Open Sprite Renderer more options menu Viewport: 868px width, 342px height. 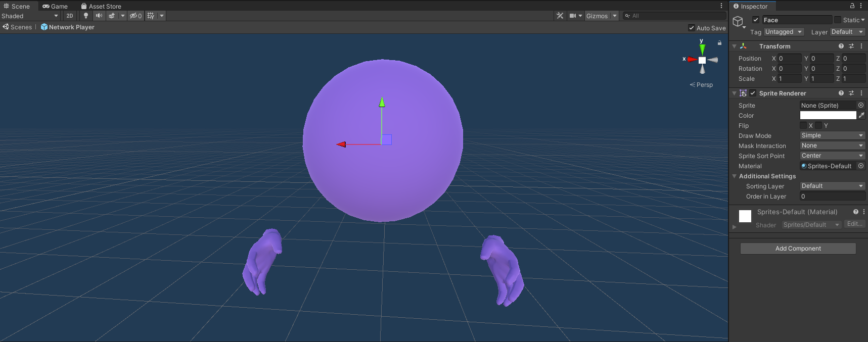(x=861, y=93)
